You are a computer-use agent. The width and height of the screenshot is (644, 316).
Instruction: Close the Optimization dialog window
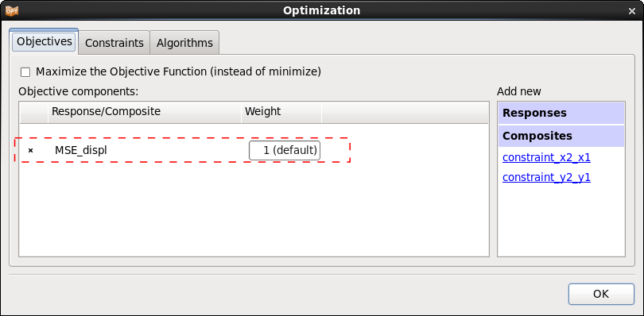coord(632,11)
